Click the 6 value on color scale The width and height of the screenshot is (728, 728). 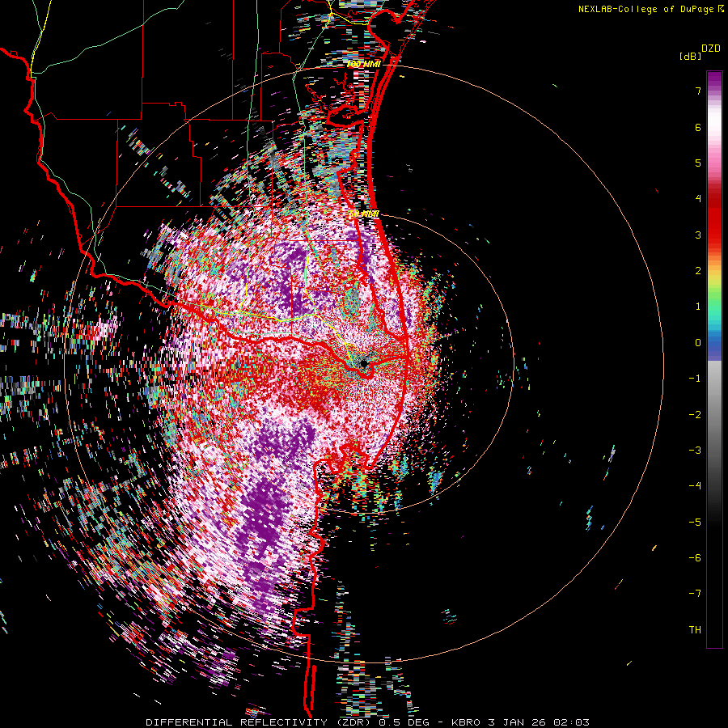pos(698,127)
